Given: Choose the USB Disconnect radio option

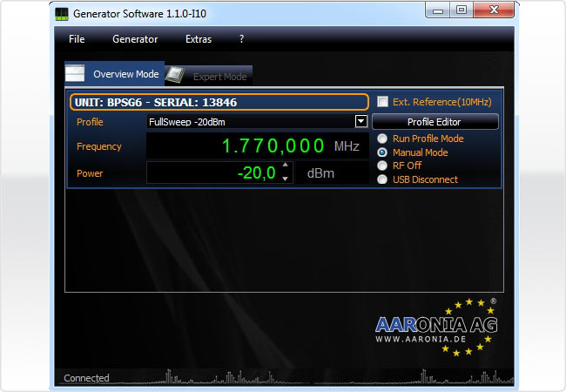Looking at the screenshot, I should pos(382,179).
